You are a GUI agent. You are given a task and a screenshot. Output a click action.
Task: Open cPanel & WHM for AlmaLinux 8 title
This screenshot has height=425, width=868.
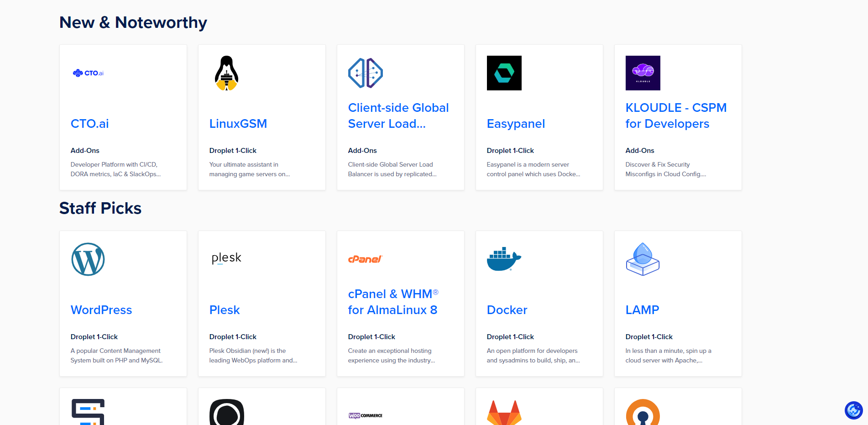[x=393, y=302]
